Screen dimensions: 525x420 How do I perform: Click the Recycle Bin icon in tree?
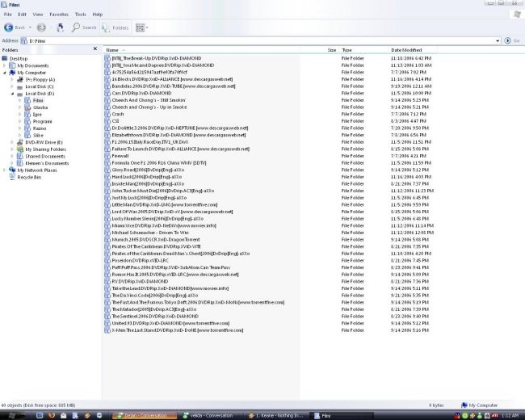click(x=12, y=177)
